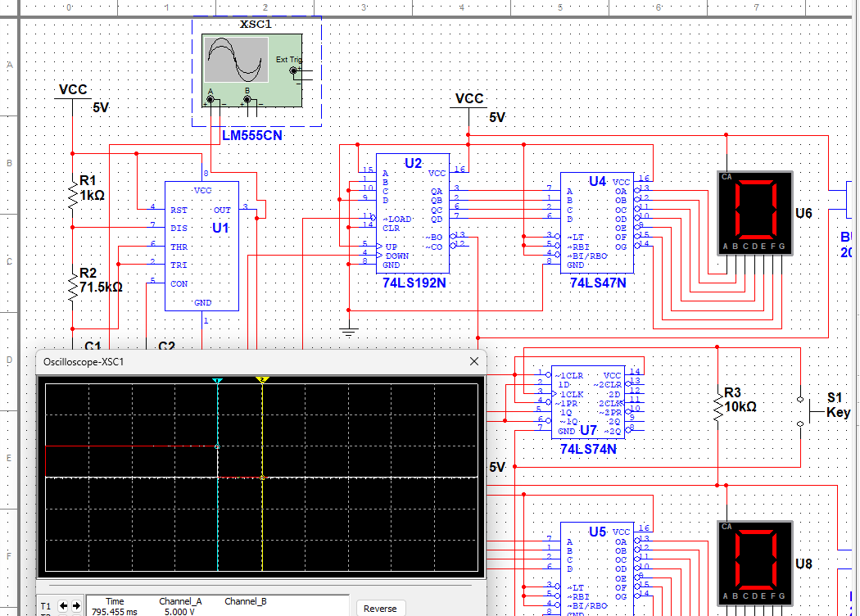This screenshot has height=616, width=860.
Task: Click the oscilloscope waveform display area
Action: pyautogui.click(x=261, y=478)
